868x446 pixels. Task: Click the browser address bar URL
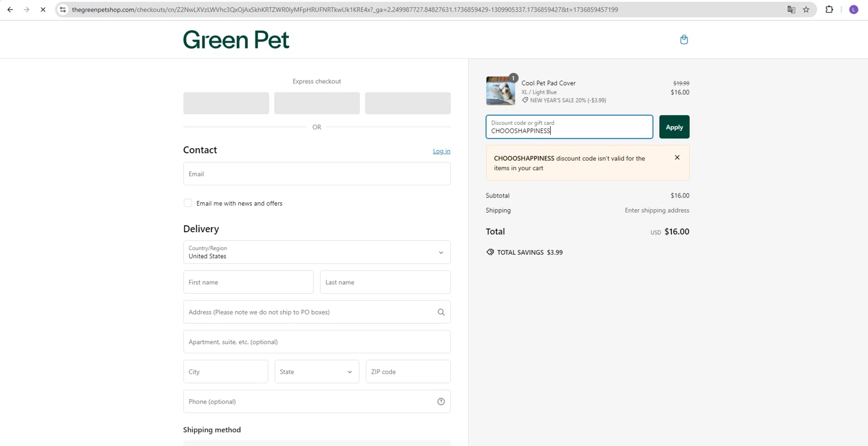pyautogui.click(x=345, y=9)
